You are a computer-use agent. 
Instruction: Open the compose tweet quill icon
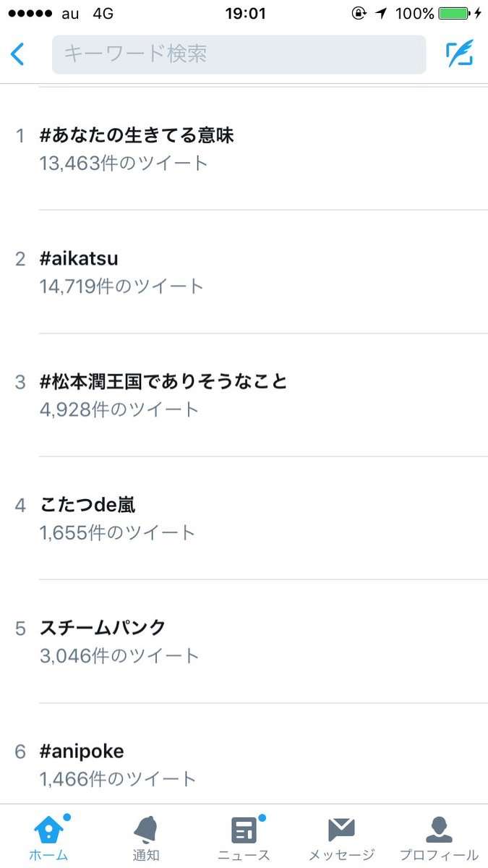coord(459,54)
